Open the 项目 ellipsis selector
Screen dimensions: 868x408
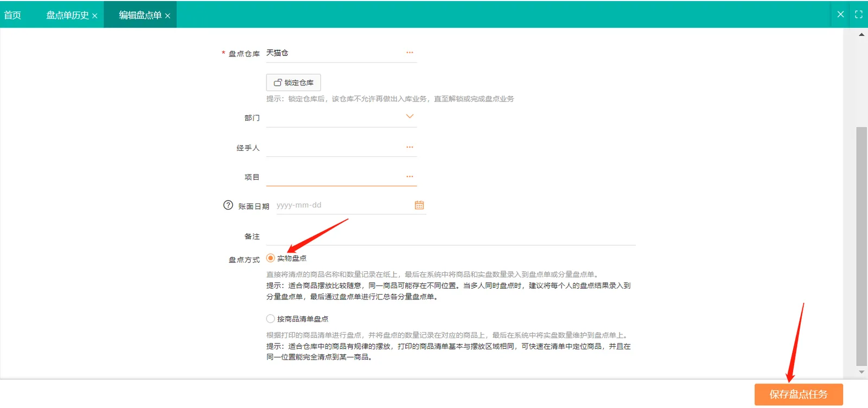(x=410, y=176)
